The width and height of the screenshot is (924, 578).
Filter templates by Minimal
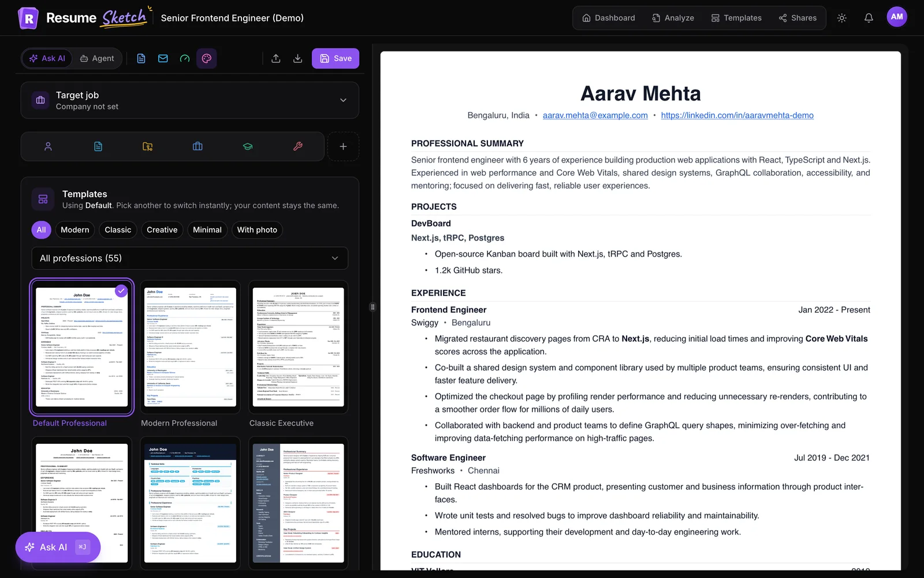[x=207, y=230]
